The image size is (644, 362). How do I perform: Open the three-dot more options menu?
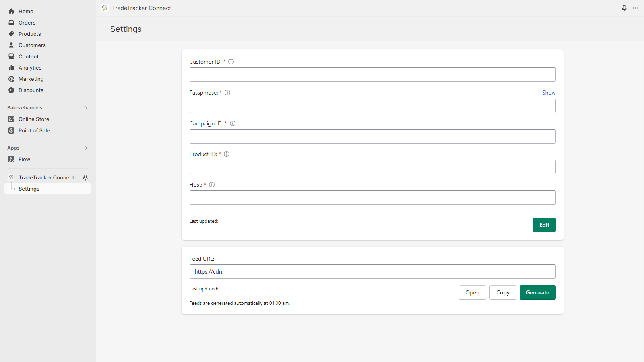[x=636, y=8]
